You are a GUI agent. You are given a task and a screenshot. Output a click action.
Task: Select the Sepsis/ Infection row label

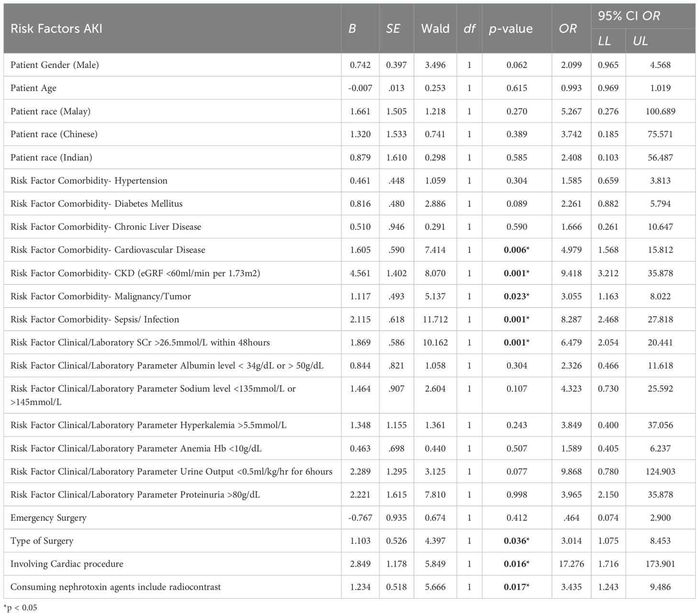(95, 319)
